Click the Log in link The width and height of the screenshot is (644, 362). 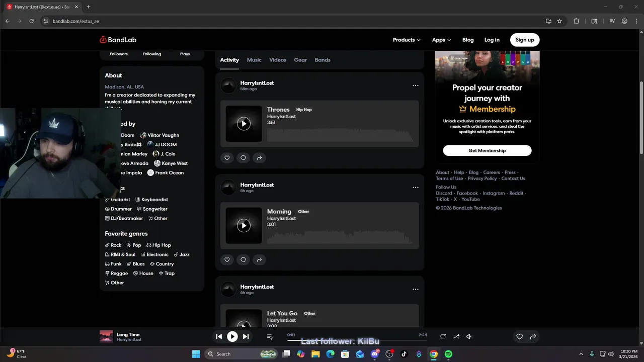(x=492, y=40)
